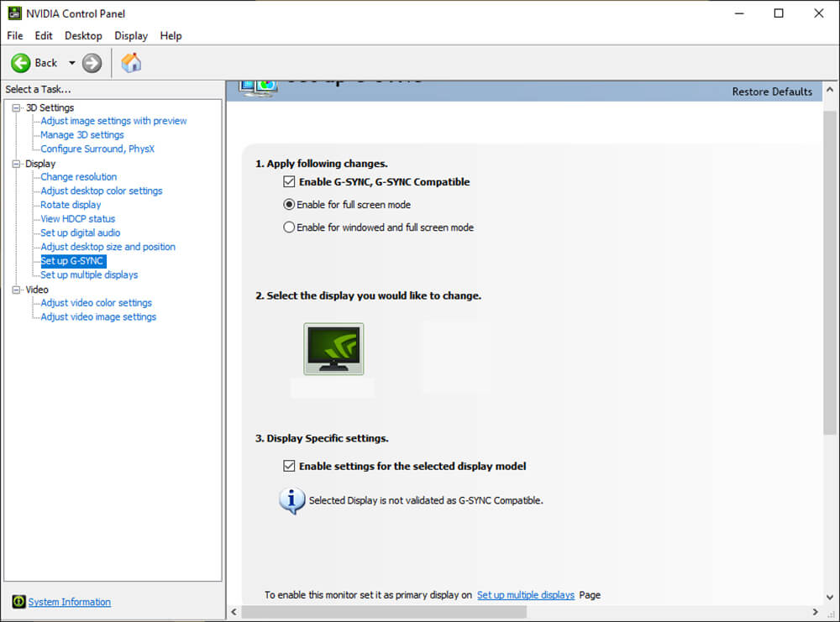840x622 pixels.
Task: Open the Desktop menu
Action: click(x=83, y=36)
